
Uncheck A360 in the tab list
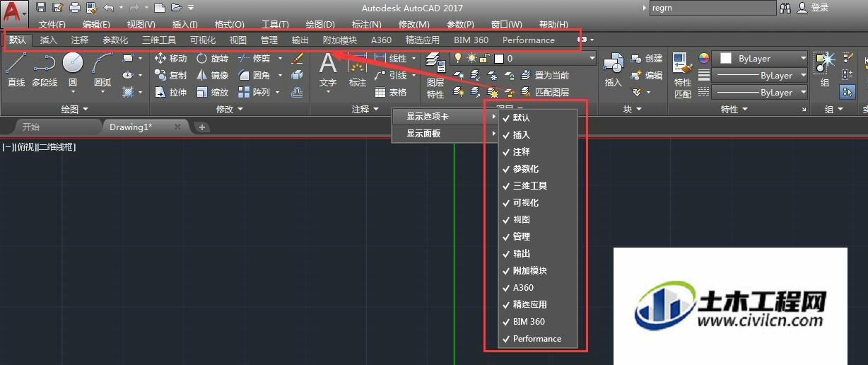tap(538, 288)
